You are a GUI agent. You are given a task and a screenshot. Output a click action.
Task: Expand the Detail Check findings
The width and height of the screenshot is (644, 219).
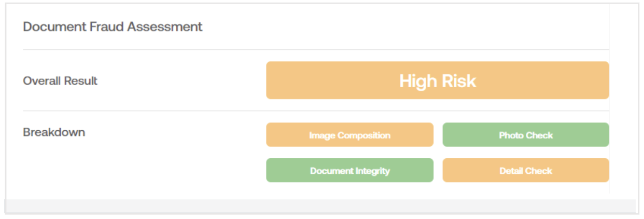[526, 170]
